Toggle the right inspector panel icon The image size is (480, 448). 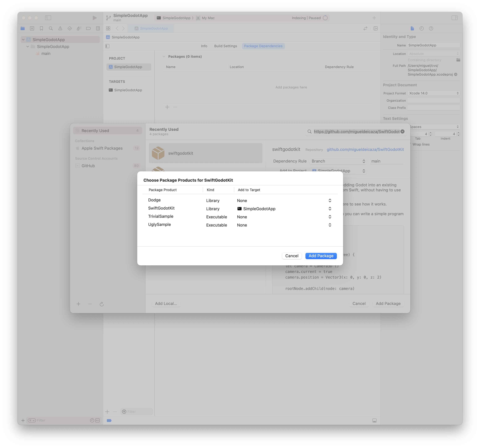click(454, 18)
